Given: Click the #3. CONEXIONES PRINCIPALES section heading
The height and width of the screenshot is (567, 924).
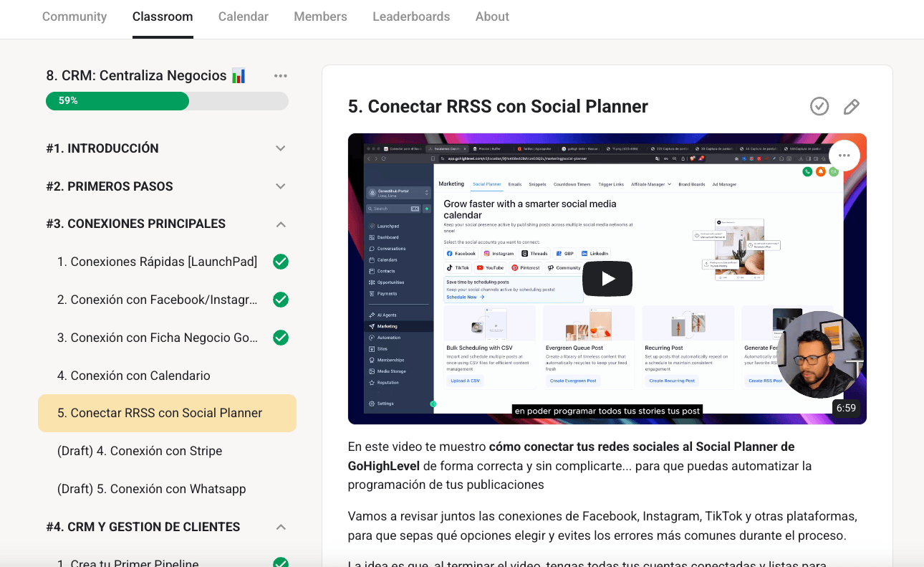Looking at the screenshot, I should 136,224.
